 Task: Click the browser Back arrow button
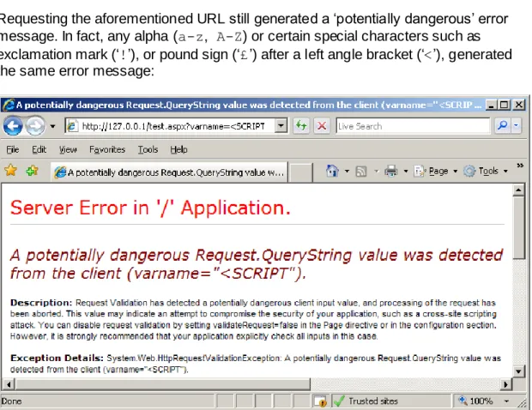pos(13,126)
